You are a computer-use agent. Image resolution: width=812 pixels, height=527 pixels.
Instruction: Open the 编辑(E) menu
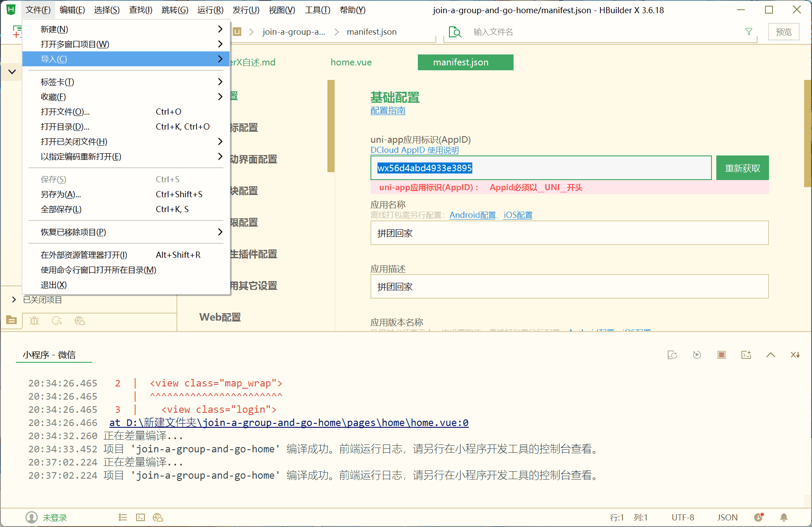pyautogui.click(x=72, y=10)
